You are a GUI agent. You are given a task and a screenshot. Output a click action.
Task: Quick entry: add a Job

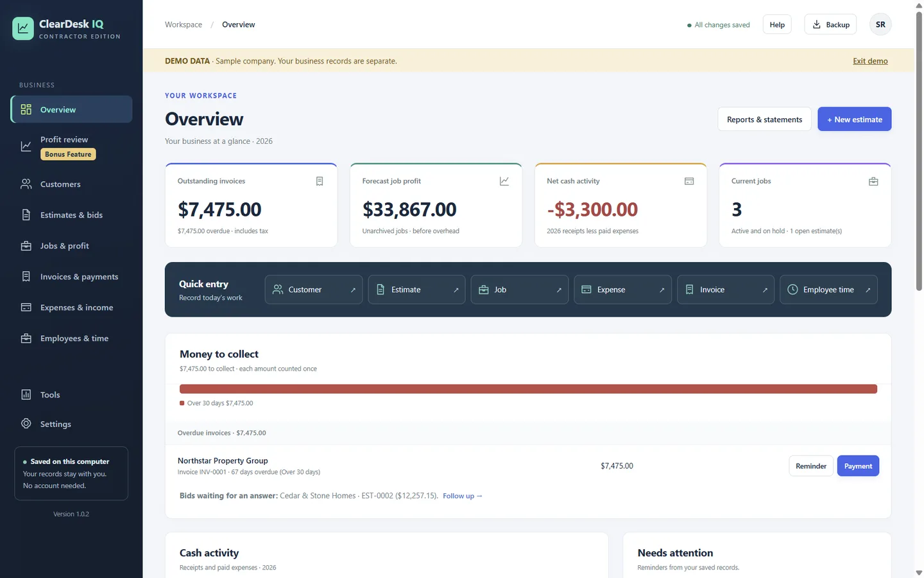point(520,290)
